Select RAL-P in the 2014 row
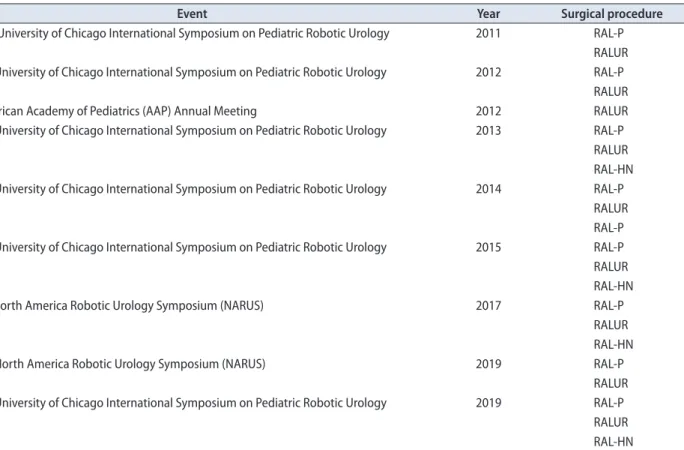684x450 pixels. coord(609,189)
